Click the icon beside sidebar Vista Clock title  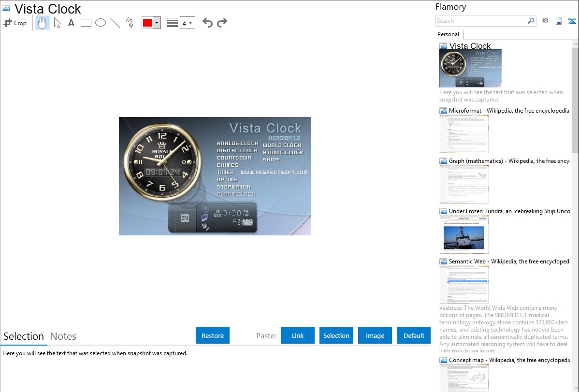click(x=443, y=46)
